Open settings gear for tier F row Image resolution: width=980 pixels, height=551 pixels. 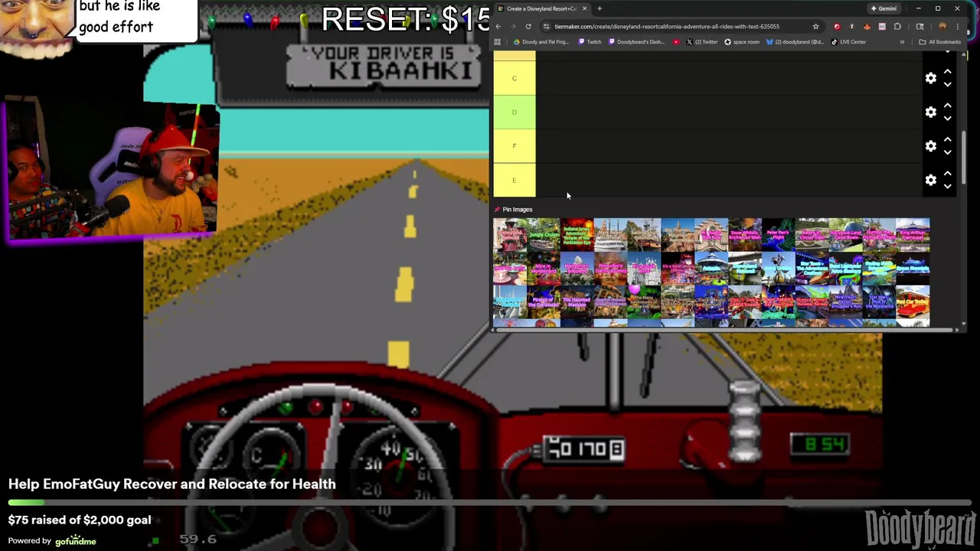coord(930,146)
